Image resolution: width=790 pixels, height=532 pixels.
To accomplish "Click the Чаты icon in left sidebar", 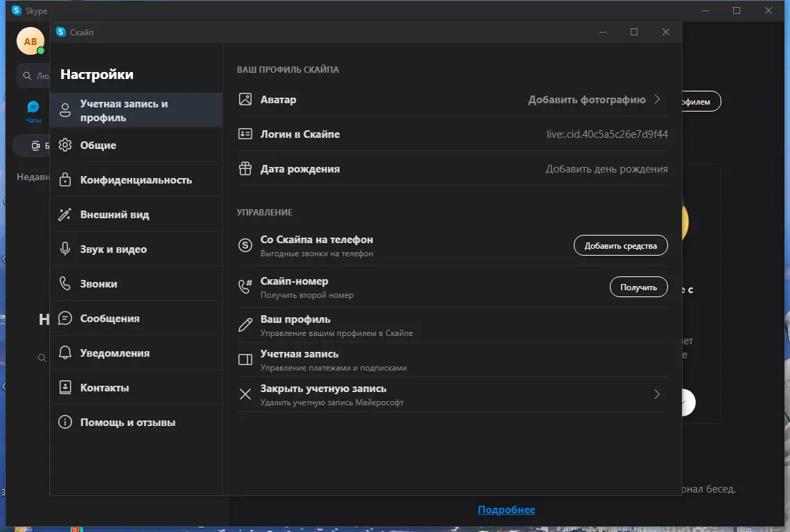I will (33, 107).
